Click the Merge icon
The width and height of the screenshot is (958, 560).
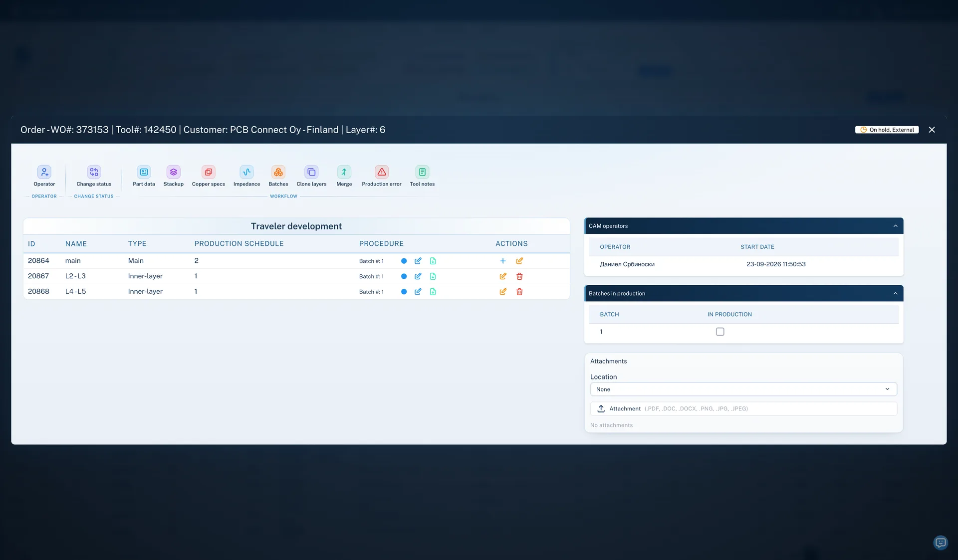(x=344, y=172)
